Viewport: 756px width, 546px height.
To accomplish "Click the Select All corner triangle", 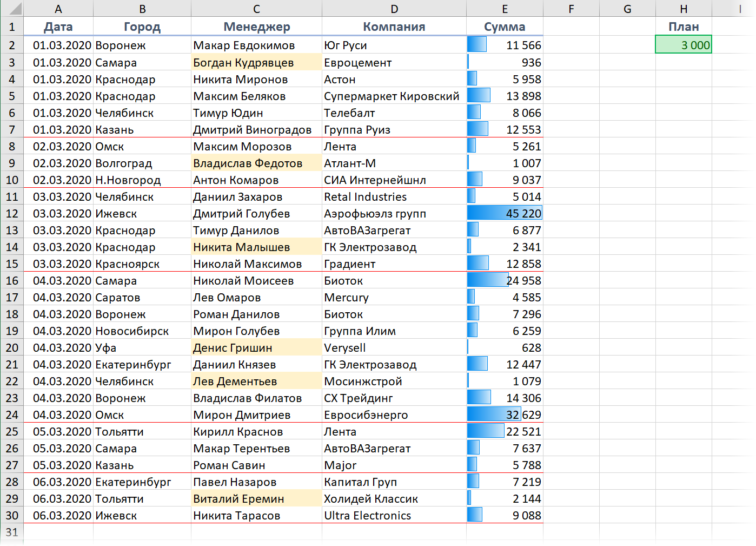I will click(15, 8).
